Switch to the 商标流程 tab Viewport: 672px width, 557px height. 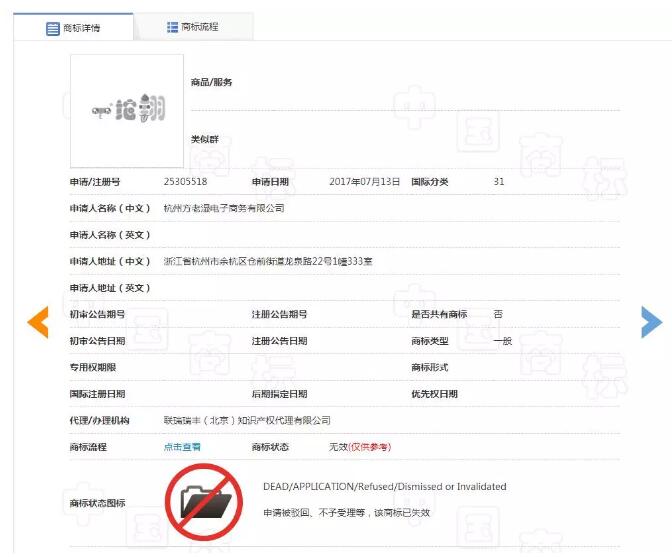[x=193, y=27]
